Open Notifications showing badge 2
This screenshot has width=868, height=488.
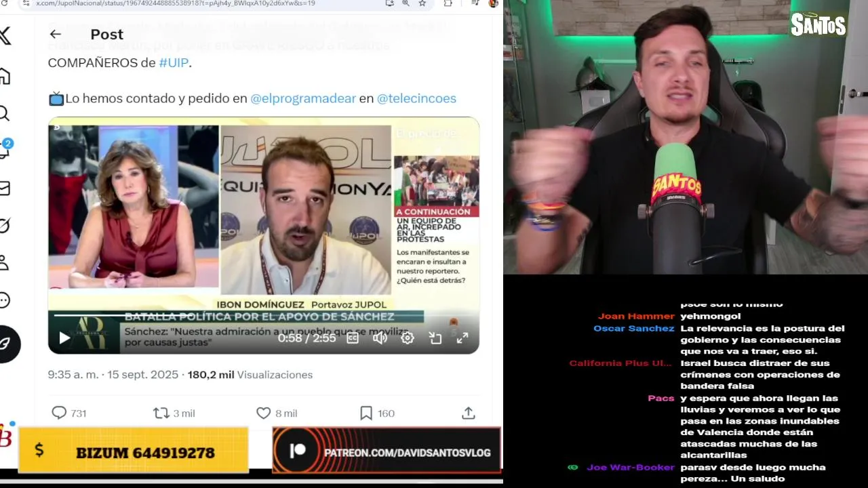(x=5, y=150)
